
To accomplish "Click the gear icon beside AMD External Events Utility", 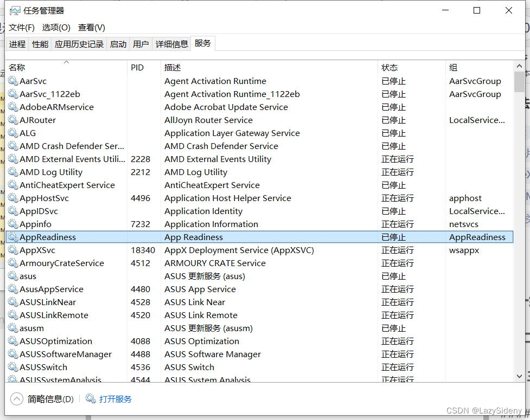I will point(13,159).
